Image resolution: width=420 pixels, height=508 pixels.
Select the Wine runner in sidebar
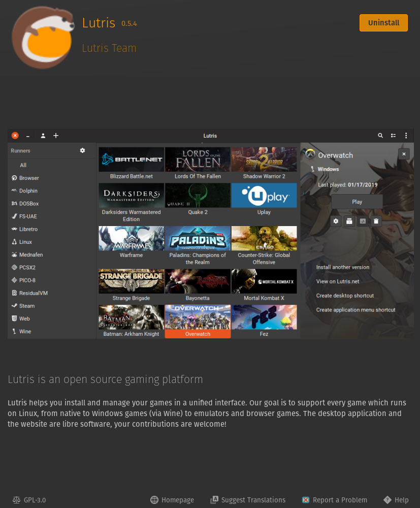tap(25, 331)
